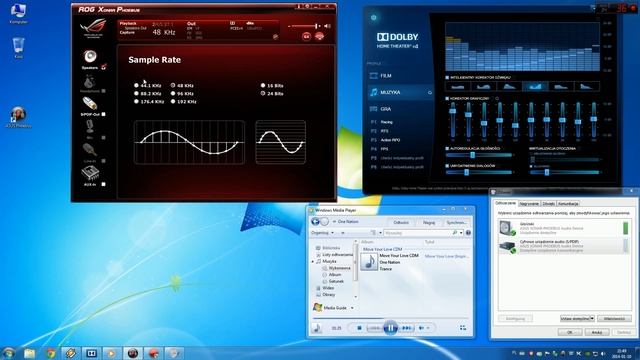Select the SPDIF-Out connector icon
Image resolution: width=640 pixels, height=360 pixels.
click(x=90, y=104)
